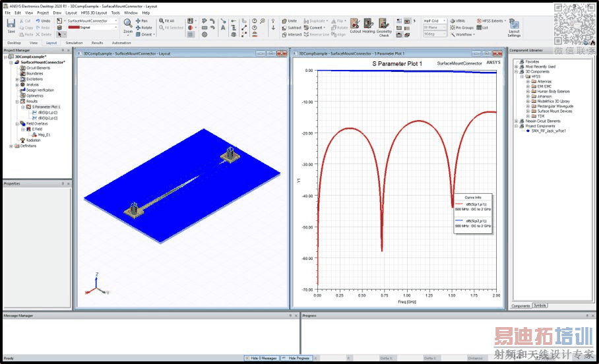Switch to the Symbols tab in Component Libraries
The width and height of the screenshot is (599, 364).
coord(540,305)
